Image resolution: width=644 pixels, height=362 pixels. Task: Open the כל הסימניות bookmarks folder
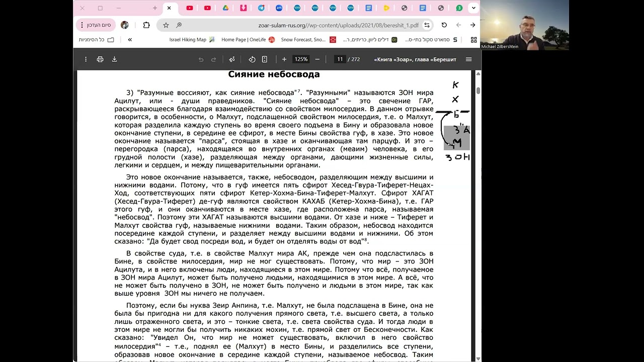click(x=96, y=40)
